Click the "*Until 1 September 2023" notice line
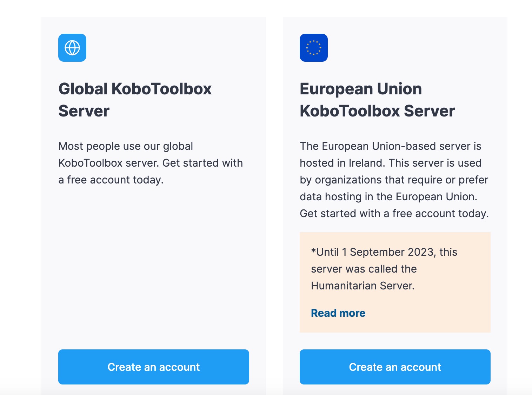 coord(384,252)
